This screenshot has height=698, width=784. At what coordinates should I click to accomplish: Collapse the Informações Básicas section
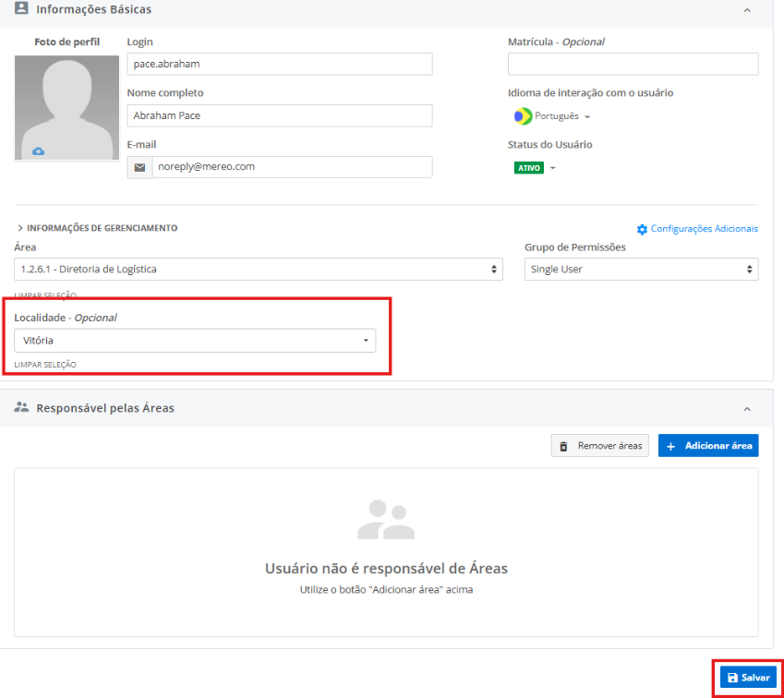[746, 10]
